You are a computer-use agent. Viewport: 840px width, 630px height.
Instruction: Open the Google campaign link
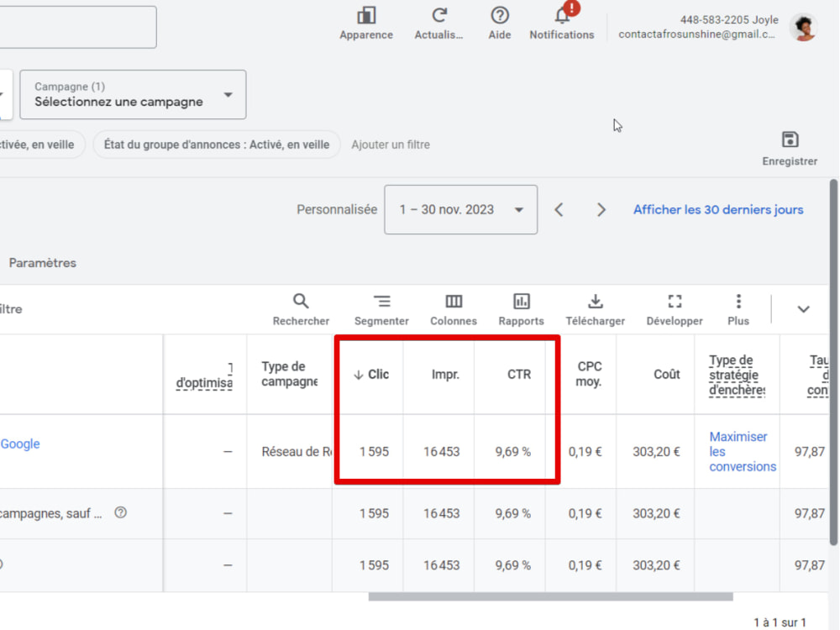(x=20, y=444)
